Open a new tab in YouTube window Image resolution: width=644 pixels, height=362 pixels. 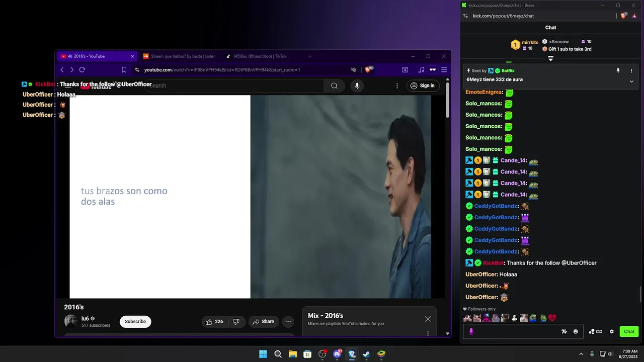pyautogui.click(x=310, y=56)
